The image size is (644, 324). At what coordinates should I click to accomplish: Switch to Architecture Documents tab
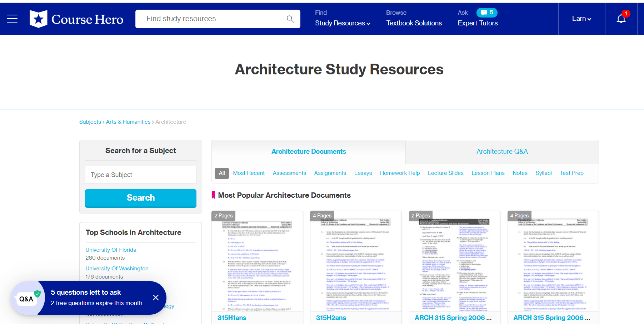309,152
